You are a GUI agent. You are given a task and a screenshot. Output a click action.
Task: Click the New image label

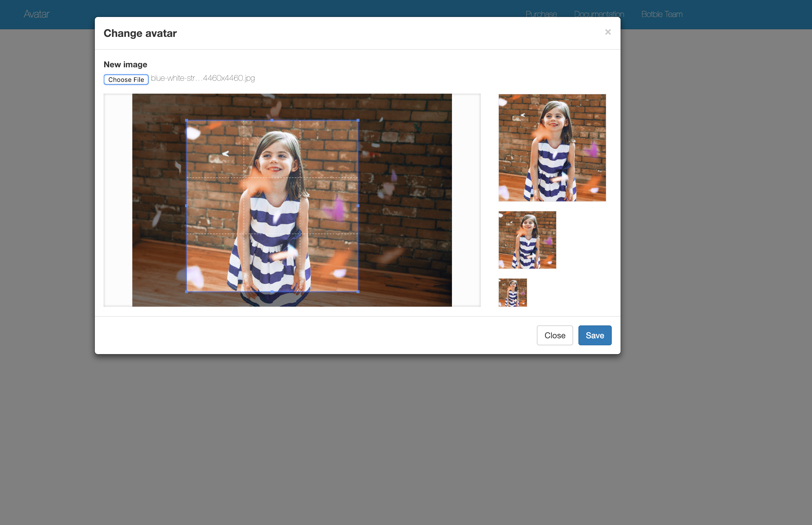point(126,64)
